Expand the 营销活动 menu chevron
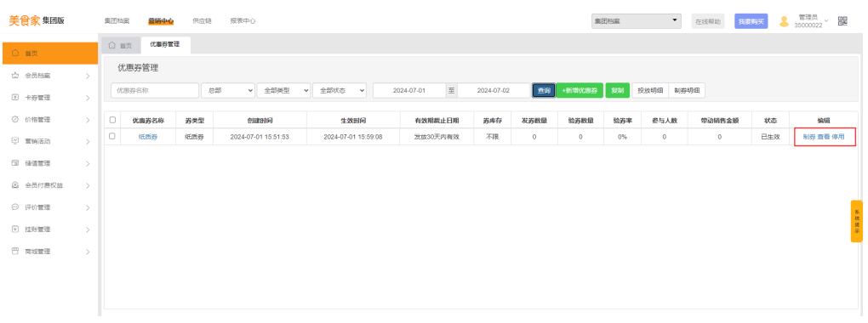This screenshot has width=868, height=323. 88,142
